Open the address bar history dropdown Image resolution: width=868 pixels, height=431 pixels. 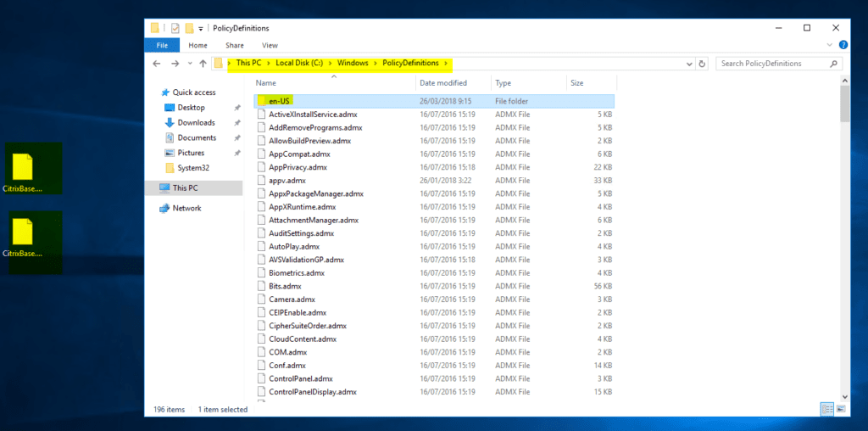687,64
